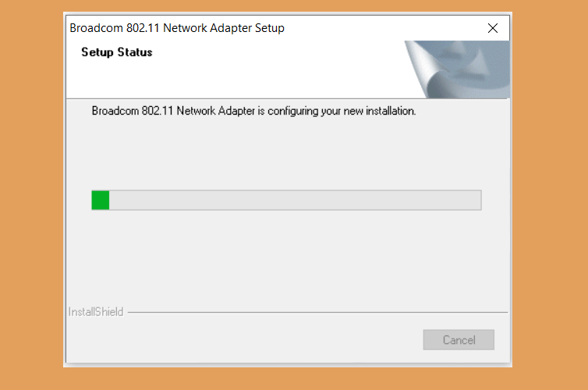The image size is (588, 390).
Task: Select the Setup Status heading
Action: [117, 52]
